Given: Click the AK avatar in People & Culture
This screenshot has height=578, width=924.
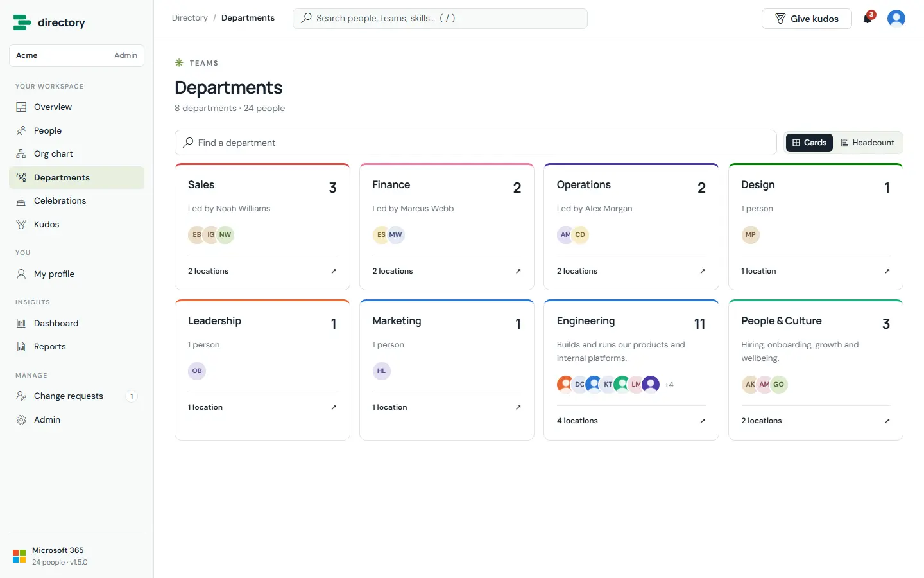Looking at the screenshot, I should 749,385.
